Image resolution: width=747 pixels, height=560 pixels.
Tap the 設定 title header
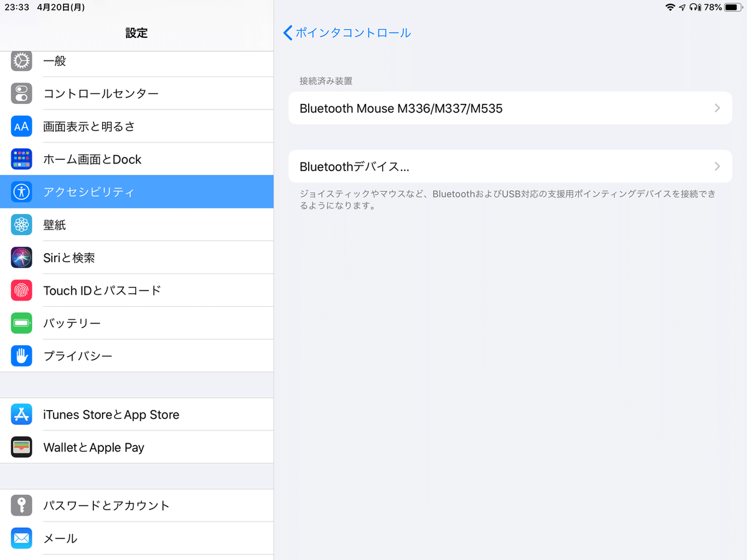(137, 33)
